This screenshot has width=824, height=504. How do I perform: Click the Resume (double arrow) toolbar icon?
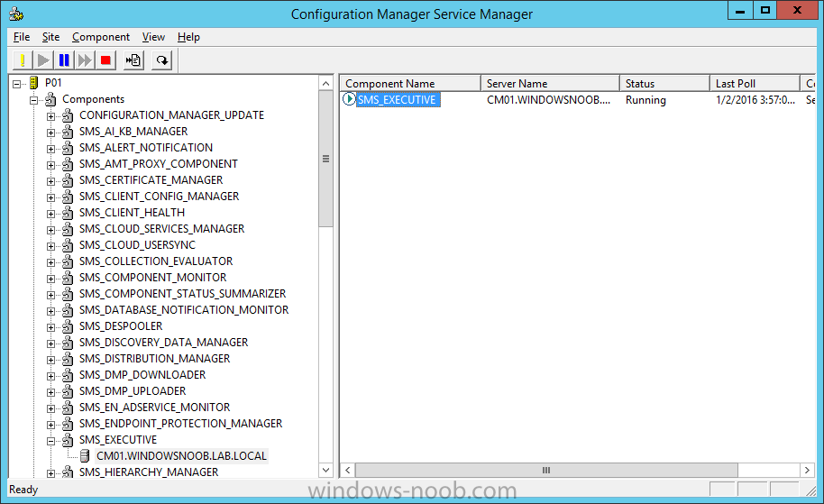[85, 60]
